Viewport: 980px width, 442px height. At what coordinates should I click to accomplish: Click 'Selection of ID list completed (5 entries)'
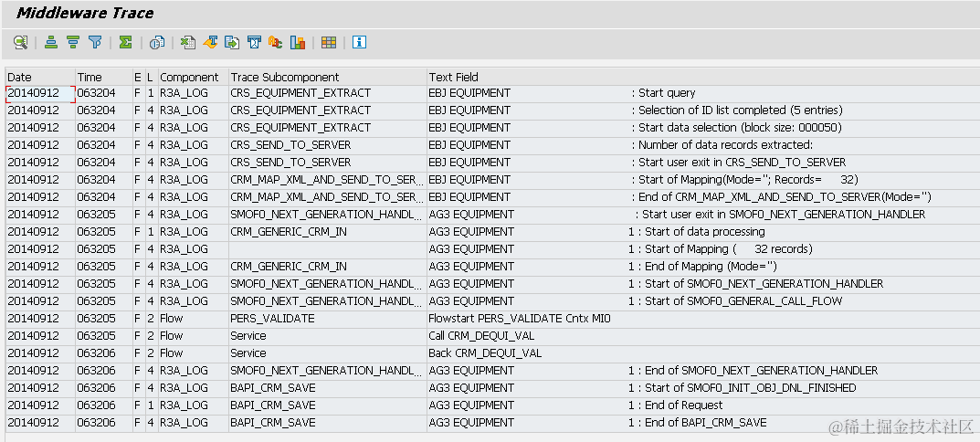click(740, 110)
